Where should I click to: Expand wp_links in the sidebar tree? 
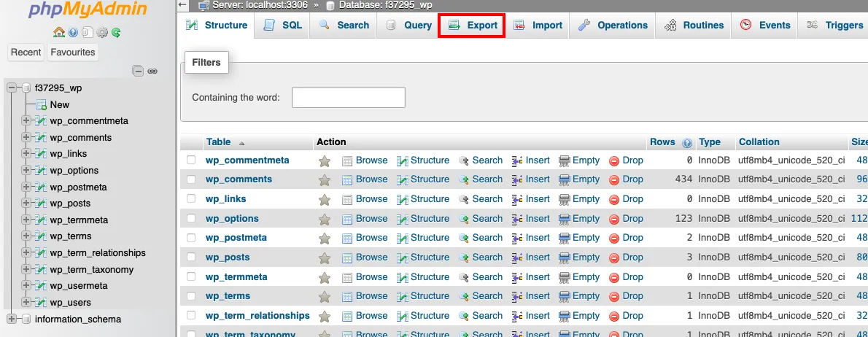coord(26,154)
